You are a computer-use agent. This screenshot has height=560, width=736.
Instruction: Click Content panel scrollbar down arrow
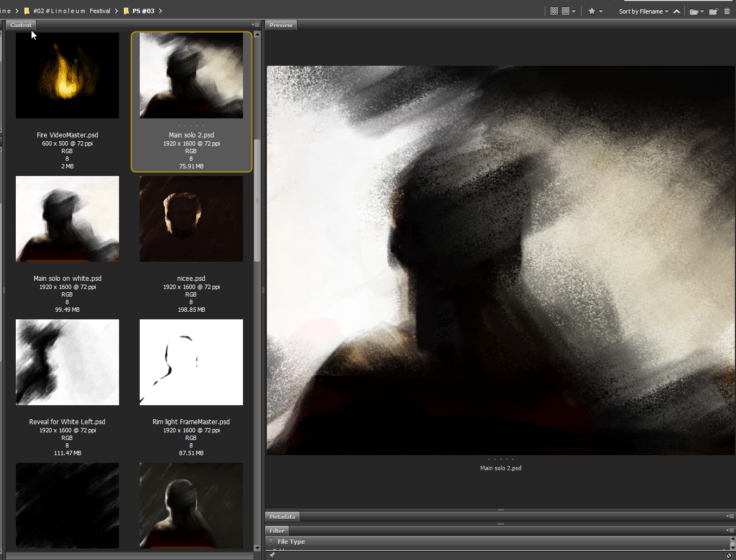(257, 548)
